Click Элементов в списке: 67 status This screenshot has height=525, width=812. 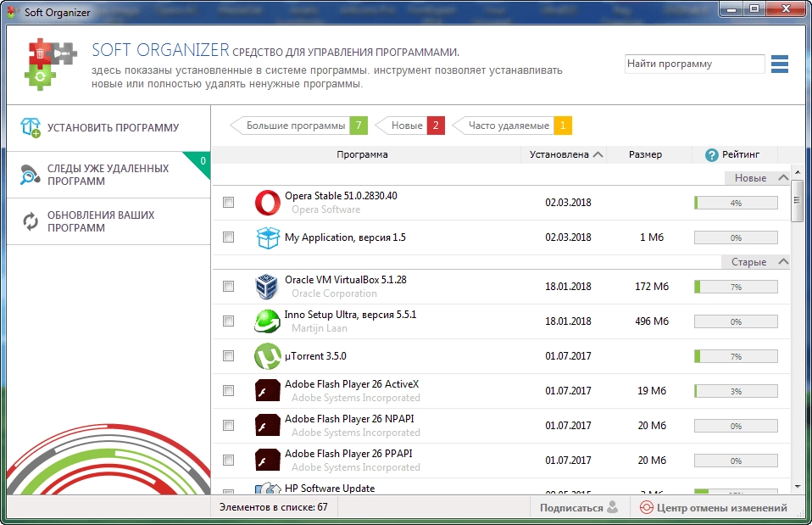[x=274, y=507]
